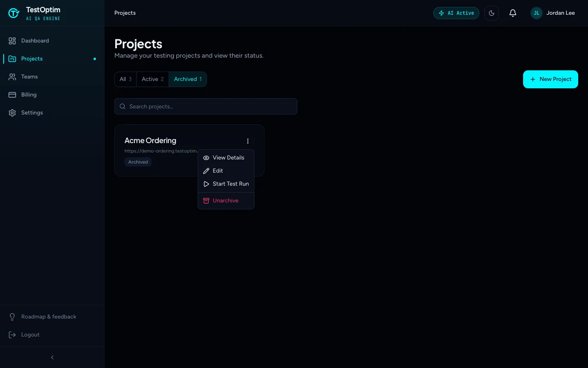
Task: Click the TestOptim logo icon
Action: [14, 13]
